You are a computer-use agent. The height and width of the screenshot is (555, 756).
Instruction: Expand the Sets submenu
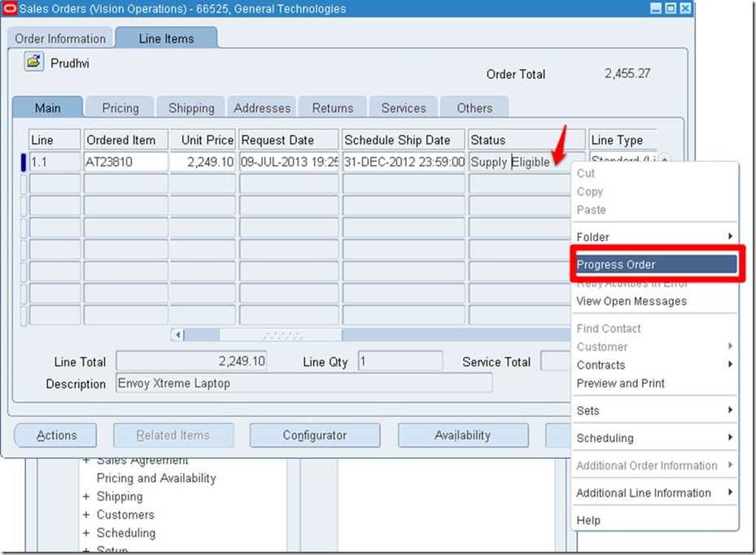coord(655,410)
